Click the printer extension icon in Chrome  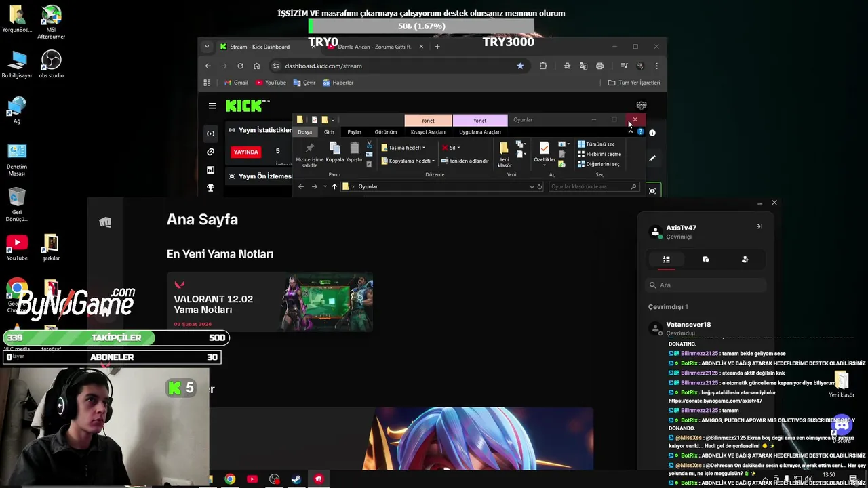[599, 66]
